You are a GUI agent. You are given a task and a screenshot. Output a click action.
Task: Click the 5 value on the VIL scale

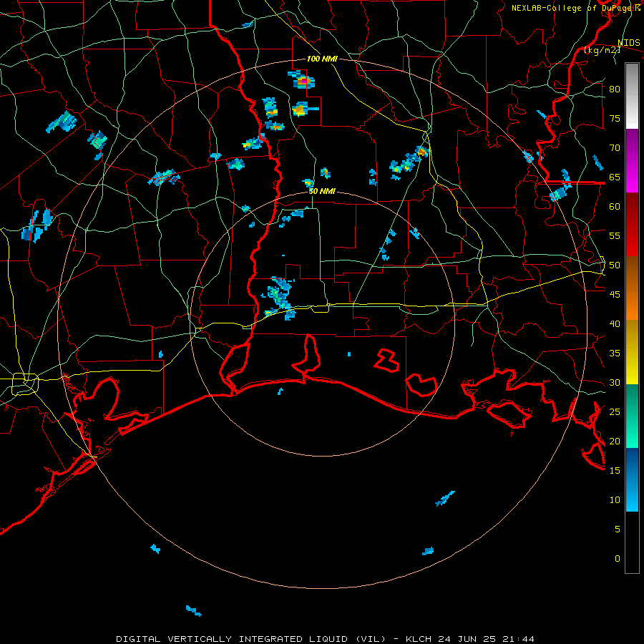pyautogui.click(x=618, y=530)
